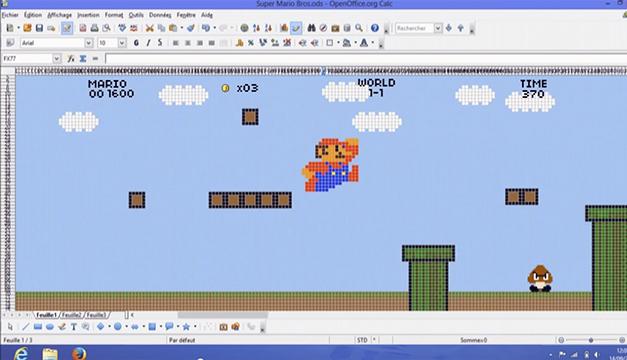Select the Line drawing tool
This screenshot has height=360, width=627.
[26, 327]
